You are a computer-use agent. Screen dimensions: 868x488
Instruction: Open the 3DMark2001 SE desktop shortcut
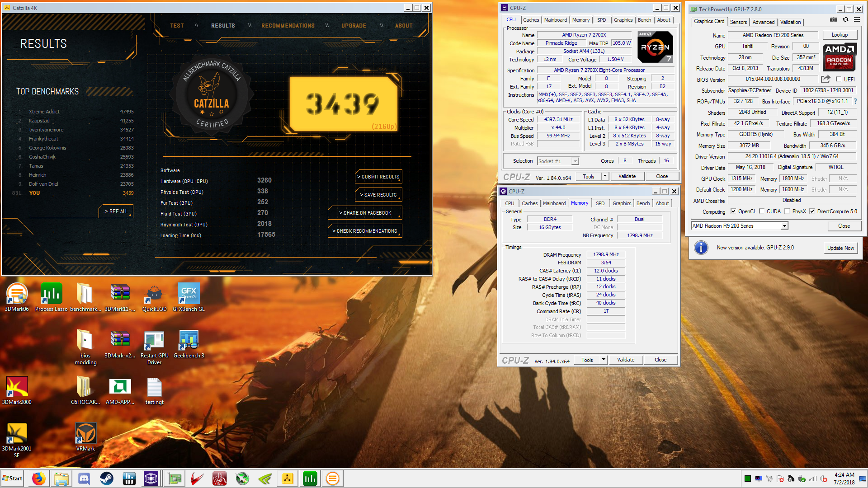coord(17,440)
